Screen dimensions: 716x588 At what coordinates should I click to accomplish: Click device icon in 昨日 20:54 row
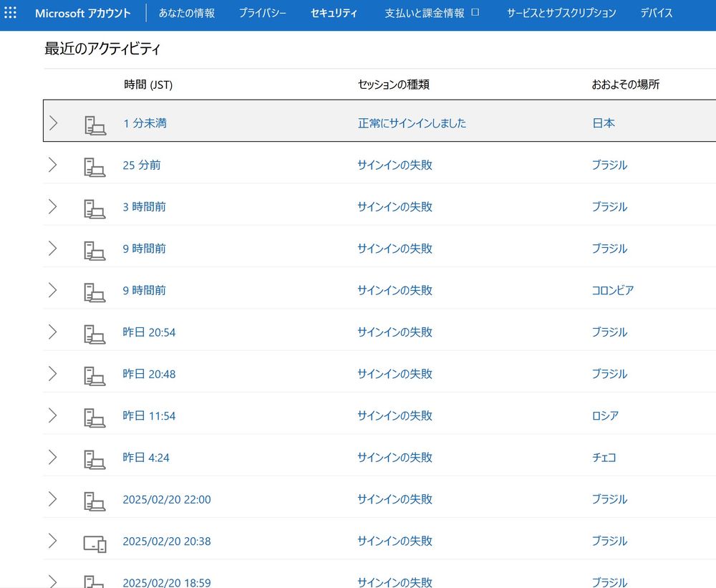point(95,334)
